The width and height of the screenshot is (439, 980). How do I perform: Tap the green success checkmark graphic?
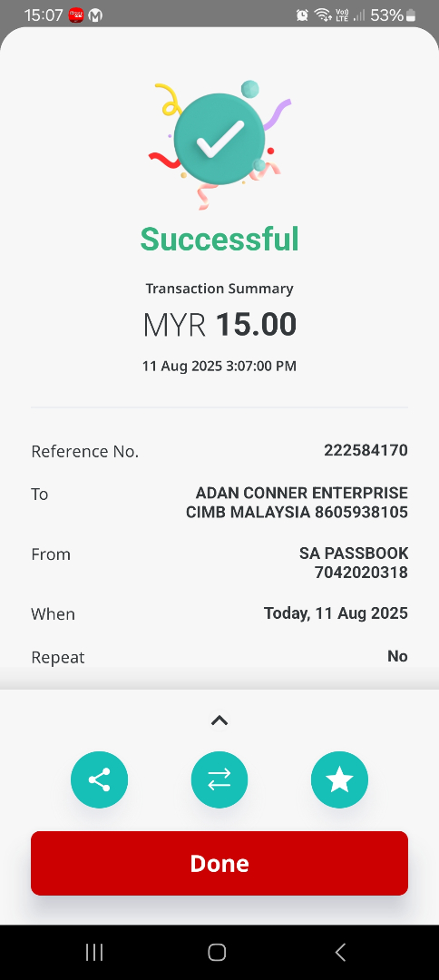click(219, 139)
